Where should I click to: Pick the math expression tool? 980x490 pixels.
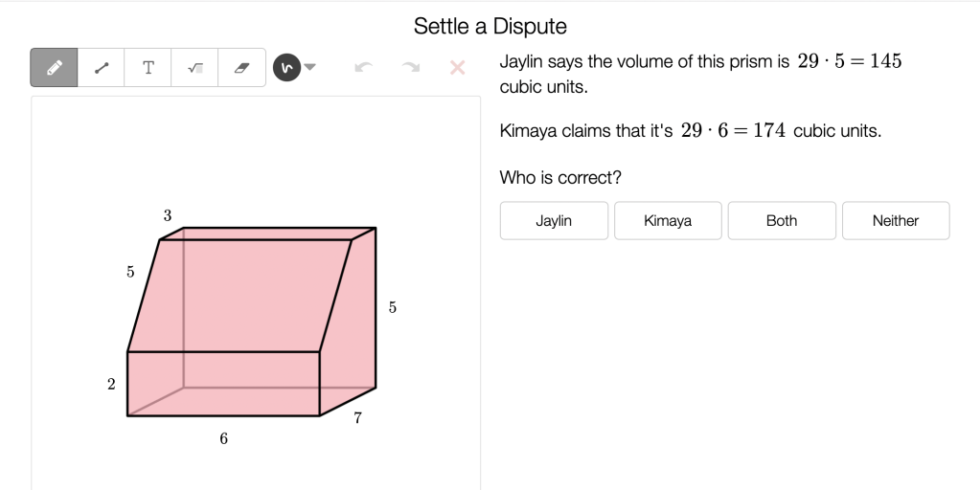click(194, 68)
